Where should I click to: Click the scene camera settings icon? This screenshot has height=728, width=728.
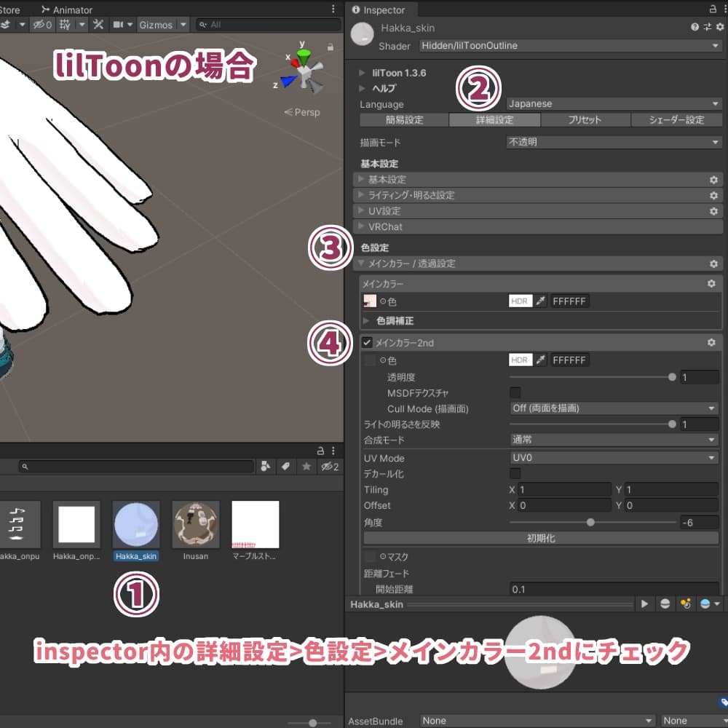coord(118,25)
